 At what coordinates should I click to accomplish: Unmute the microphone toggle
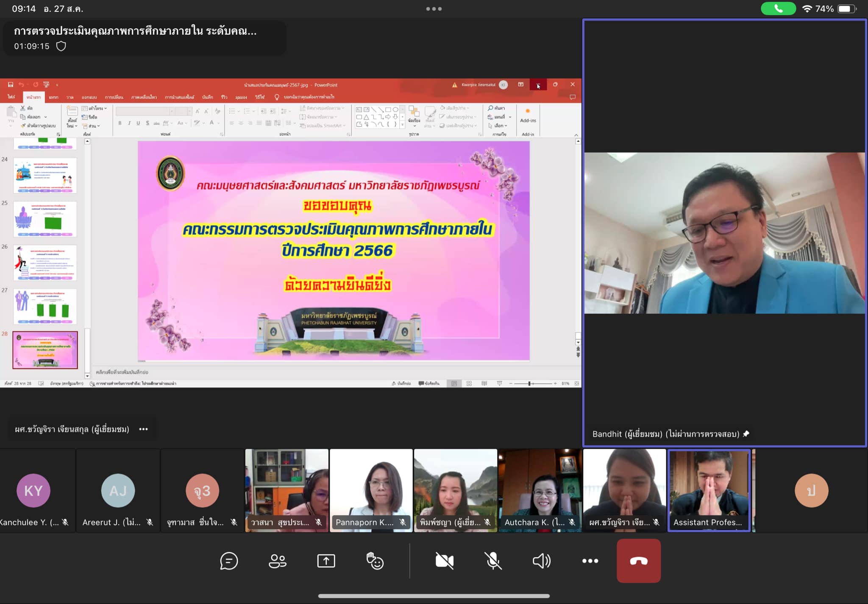493,561
